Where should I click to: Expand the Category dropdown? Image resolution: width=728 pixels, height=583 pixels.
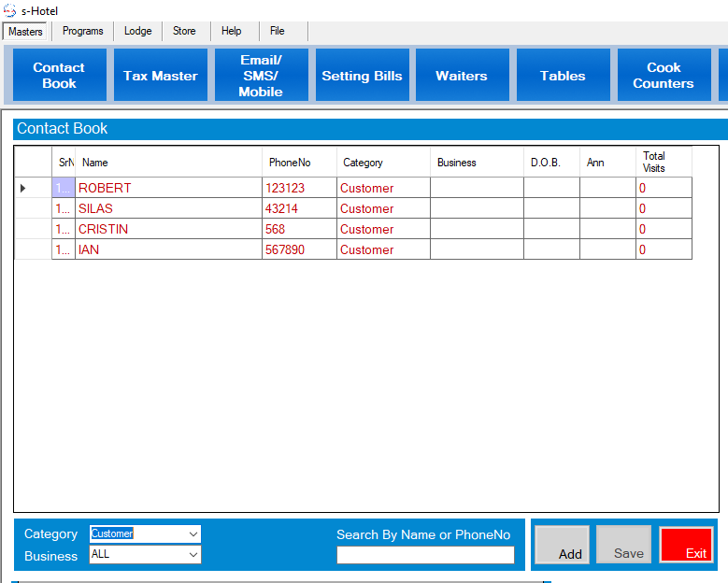[193, 534]
